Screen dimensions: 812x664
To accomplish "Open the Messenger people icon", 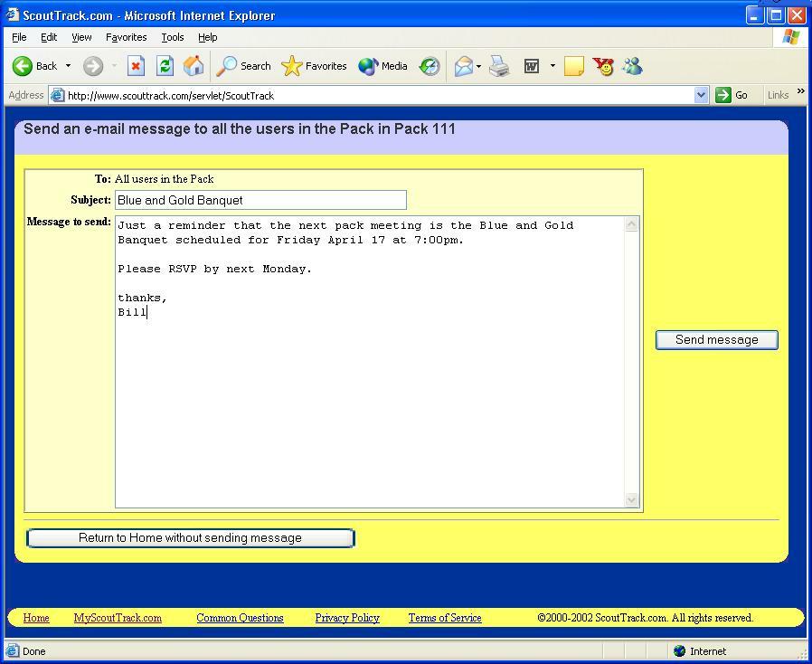I will pyautogui.click(x=632, y=66).
